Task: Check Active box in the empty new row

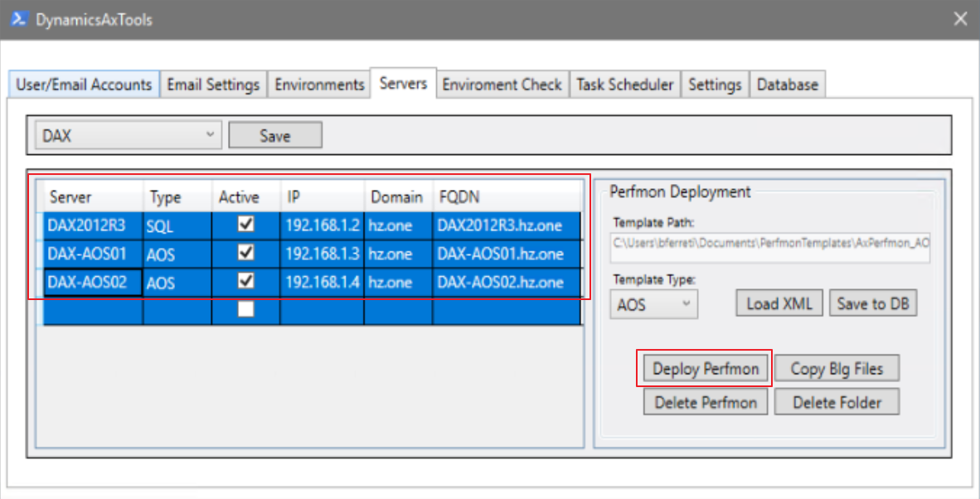Action: 246,308
